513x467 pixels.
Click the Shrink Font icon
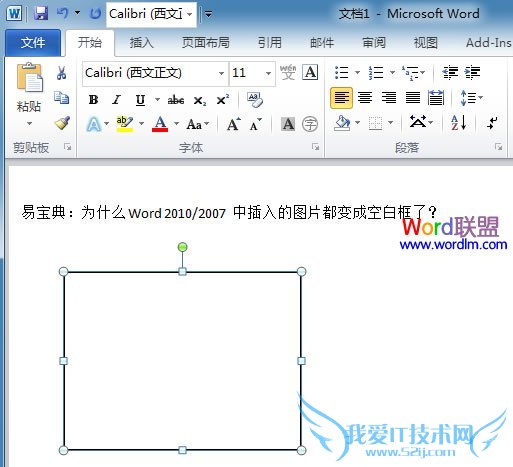[x=255, y=124]
